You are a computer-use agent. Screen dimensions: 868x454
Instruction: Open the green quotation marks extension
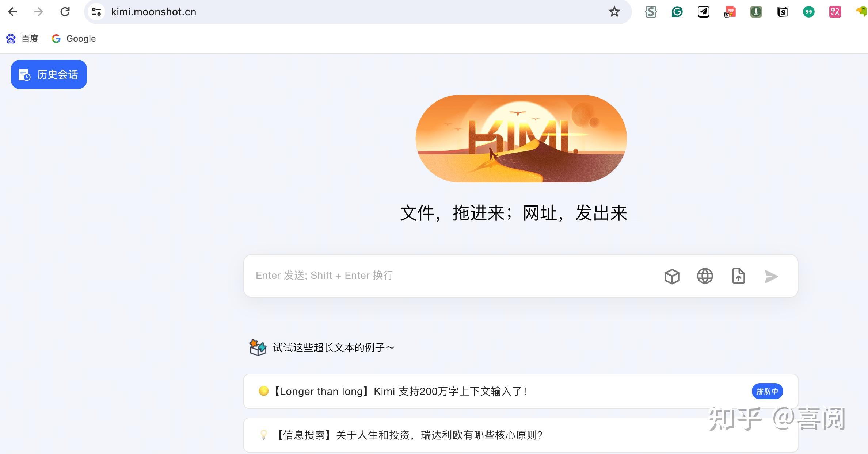[x=809, y=12]
